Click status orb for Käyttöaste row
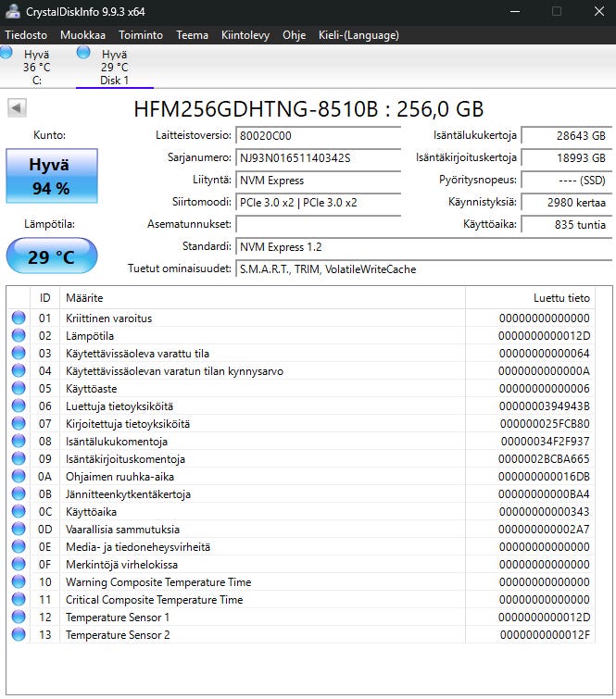The image size is (616, 699). pos(19,388)
